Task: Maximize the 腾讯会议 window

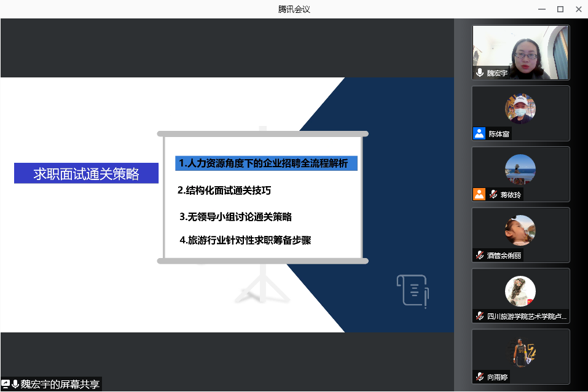Action: click(560, 9)
